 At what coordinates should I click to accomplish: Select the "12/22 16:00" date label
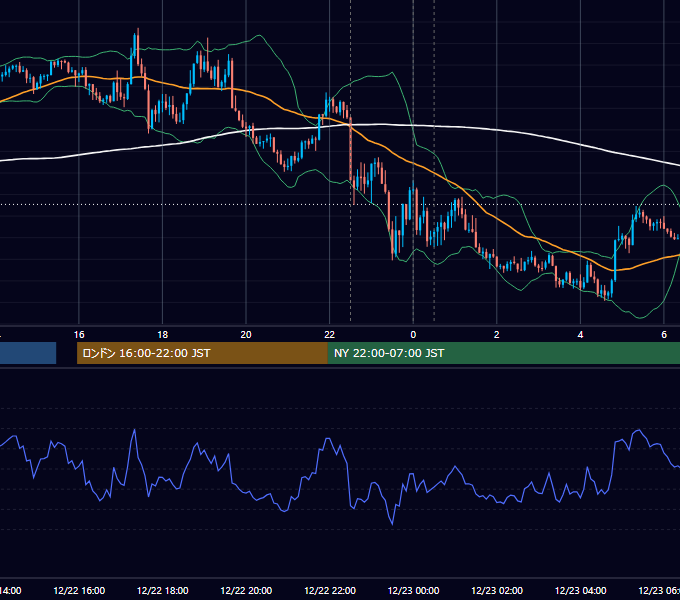click(79, 590)
